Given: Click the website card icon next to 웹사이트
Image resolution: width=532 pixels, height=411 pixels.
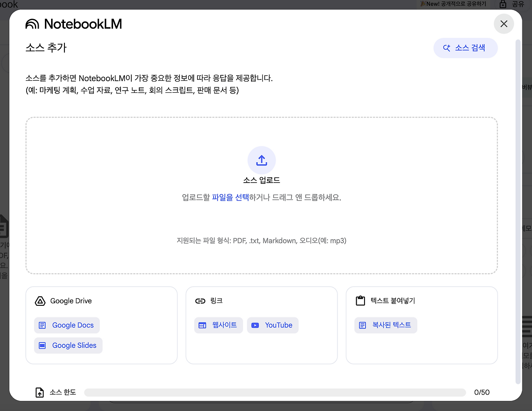Looking at the screenshot, I should tap(202, 325).
